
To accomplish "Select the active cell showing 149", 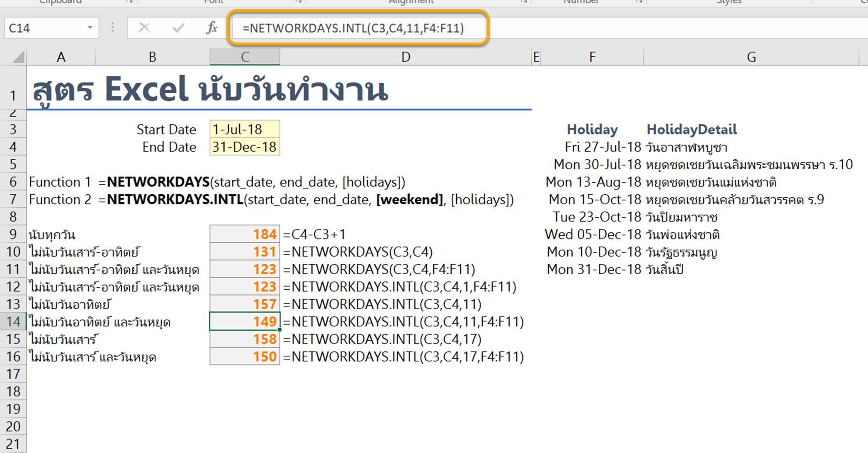I will (x=245, y=322).
